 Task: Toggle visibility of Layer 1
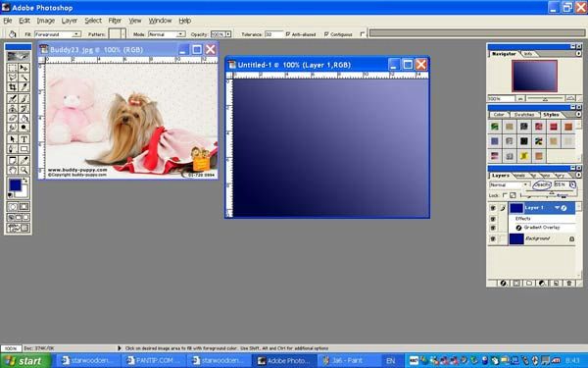[493, 208]
